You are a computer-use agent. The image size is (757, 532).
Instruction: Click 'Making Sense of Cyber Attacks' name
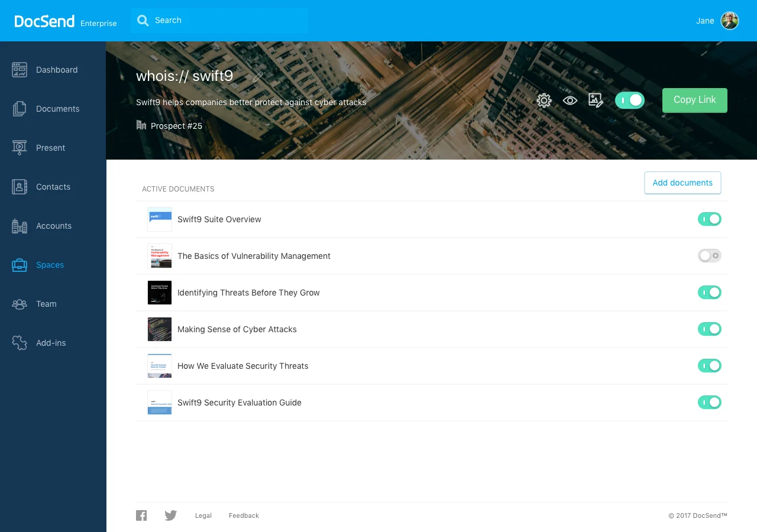pos(237,329)
